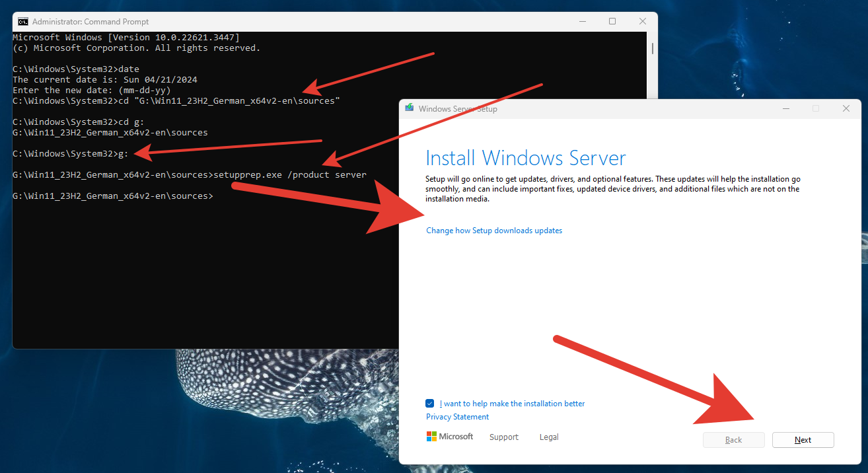This screenshot has height=473, width=868.
Task: Minimize the Windows Server Setup window
Action: (x=785, y=108)
